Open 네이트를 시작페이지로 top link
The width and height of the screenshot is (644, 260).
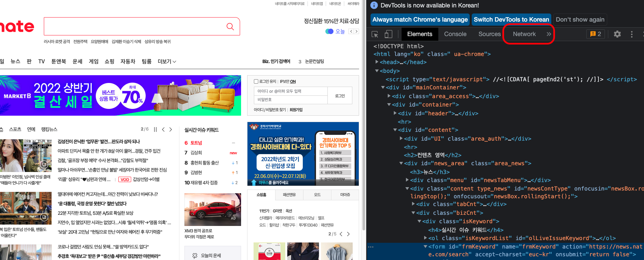[x=290, y=4]
